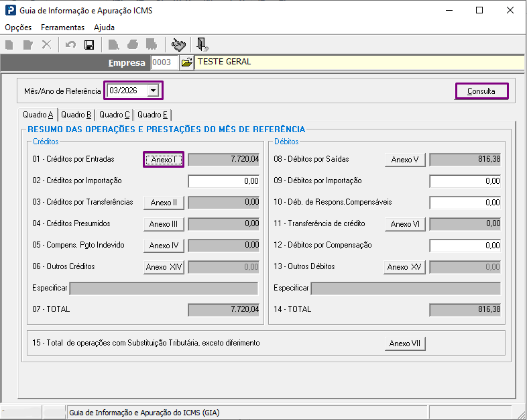Open Anexo XIV for Outros Créditos
This screenshot has height=420, width=527.
(x=164, y=267)
